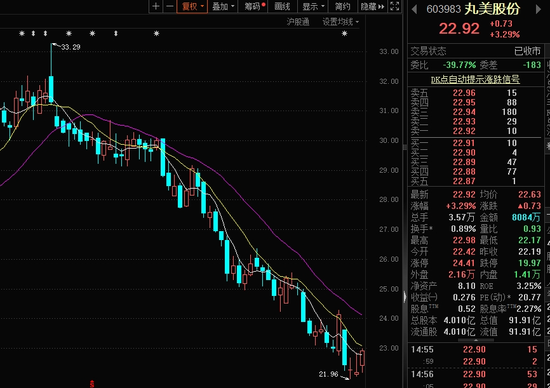Open the 复权 dropdown
Image resolution: width=550 pixels, height=388 pixels.
click(192, 6)
